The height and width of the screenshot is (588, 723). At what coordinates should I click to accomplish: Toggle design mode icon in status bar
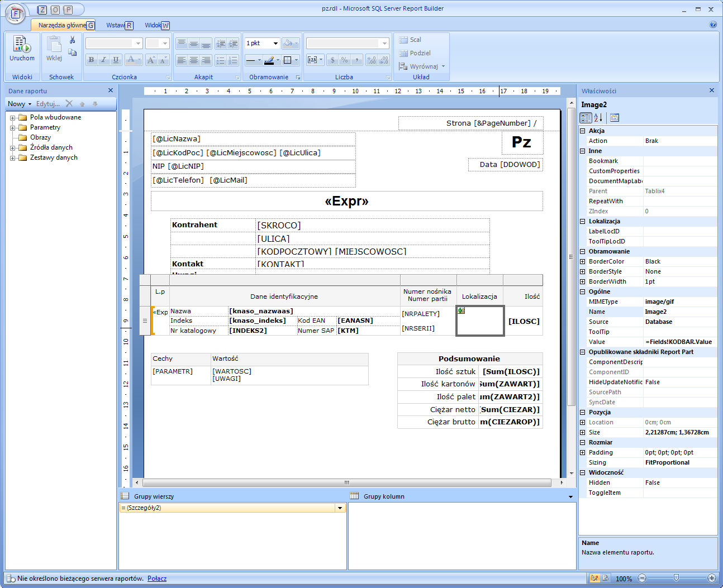click(594, 579)
